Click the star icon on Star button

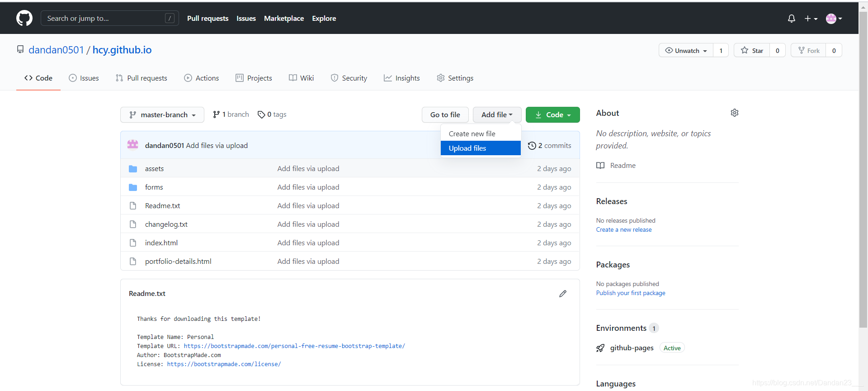(x=745, y=50)
